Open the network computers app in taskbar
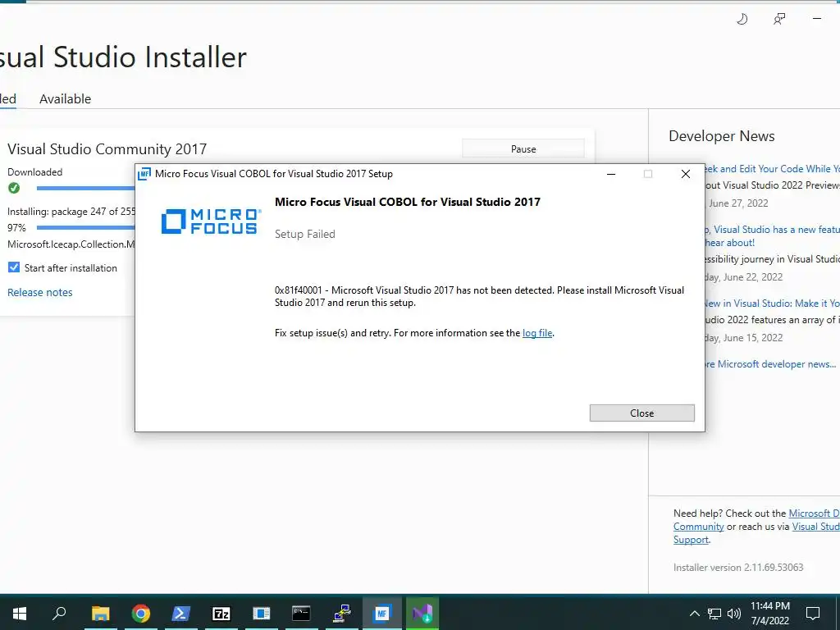 coord(342,613)
